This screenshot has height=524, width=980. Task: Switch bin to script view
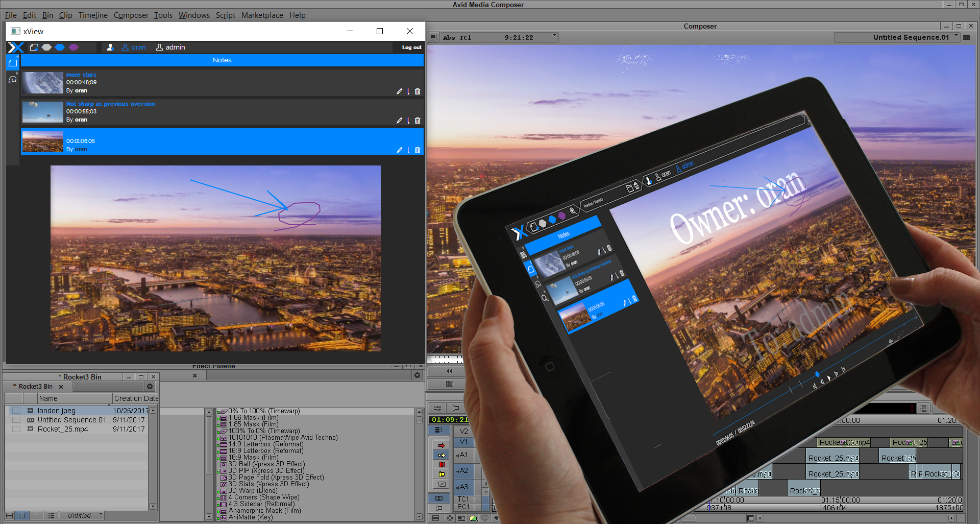click(x=51, y=516)
